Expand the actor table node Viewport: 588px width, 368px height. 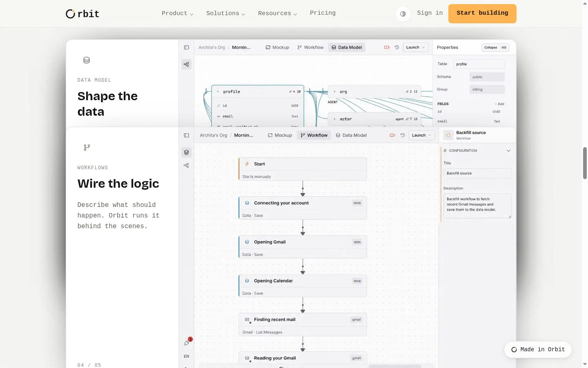tap(334, 119)
